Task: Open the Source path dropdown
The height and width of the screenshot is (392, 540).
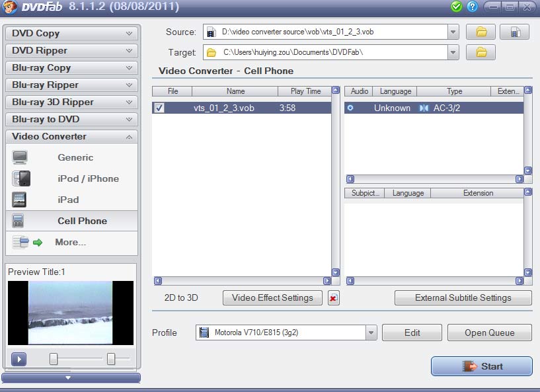Action: click(x=453, y=32)
